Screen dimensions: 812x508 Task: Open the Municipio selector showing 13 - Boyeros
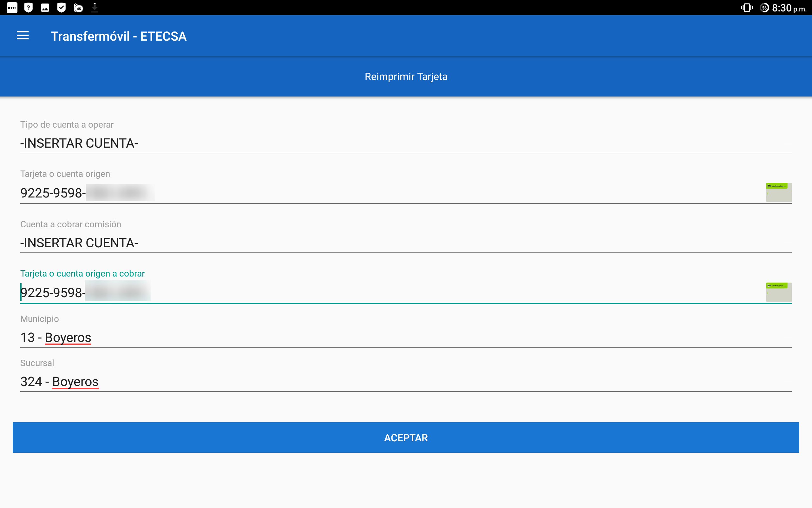(406, 337)
